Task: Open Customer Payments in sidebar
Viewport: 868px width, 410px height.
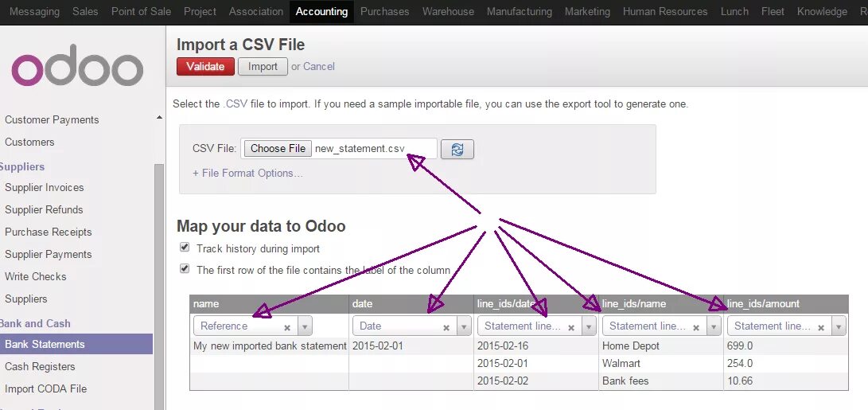Action: tap(52, 119)
